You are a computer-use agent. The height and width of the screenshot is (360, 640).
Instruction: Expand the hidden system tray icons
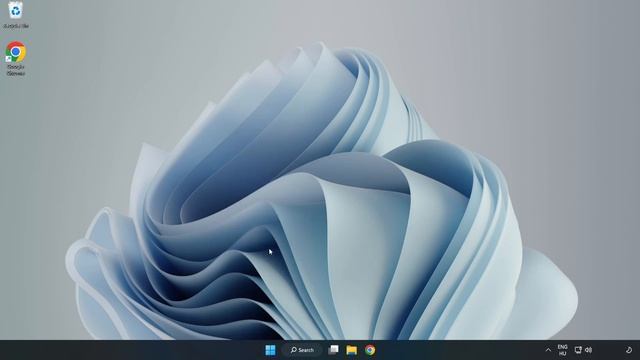pyautogui.click(x=548, y=350)
